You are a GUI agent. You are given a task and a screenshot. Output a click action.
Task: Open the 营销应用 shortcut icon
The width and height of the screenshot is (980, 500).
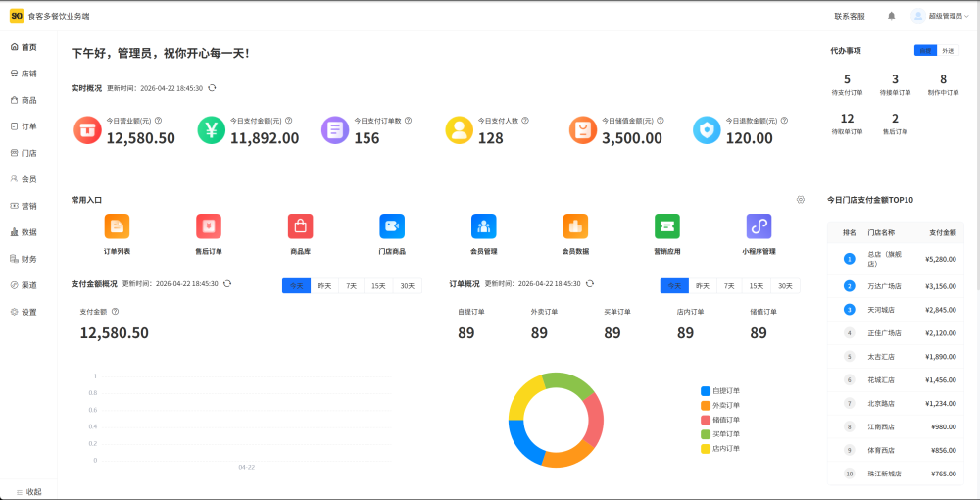(x=666, y=226)
